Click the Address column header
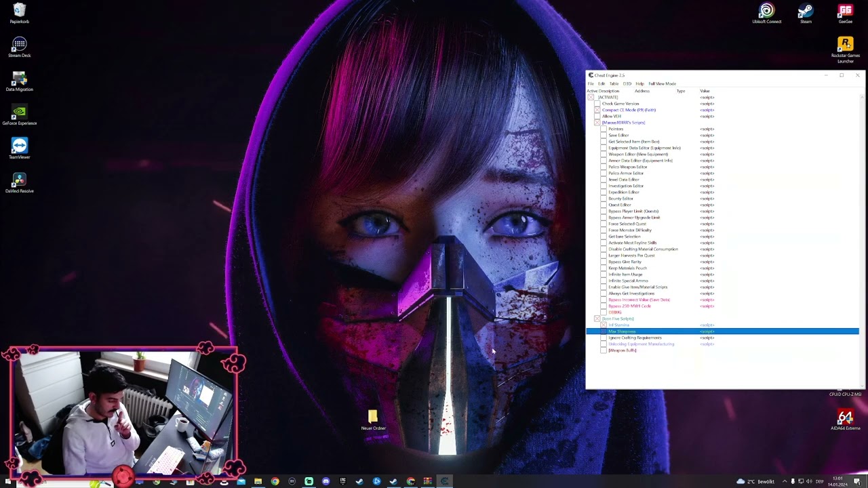Screen dimensions: 868x488 (642, 91)
